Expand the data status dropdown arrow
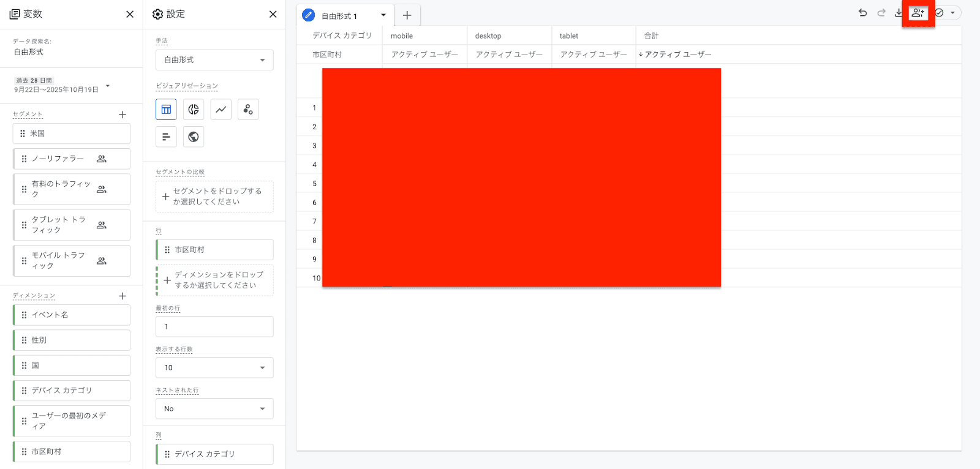 click(952, 13)
